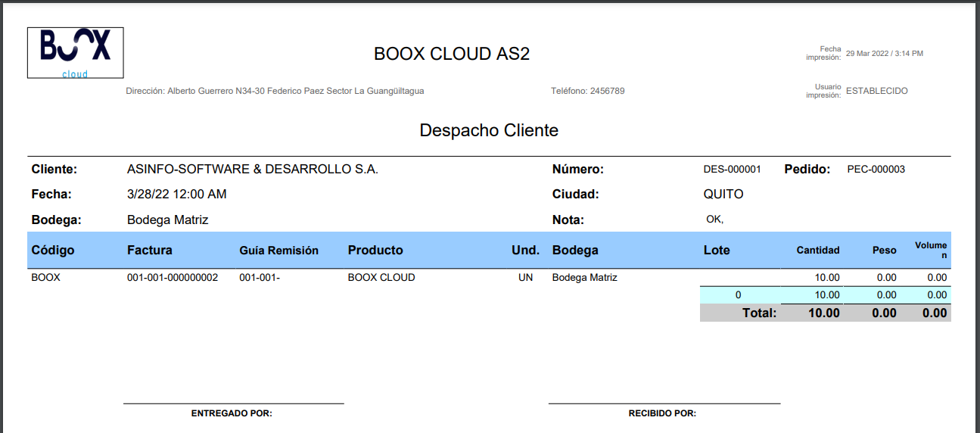Select the dispatch number DES-000001
The image size is (980, 433).
(732, 170)
